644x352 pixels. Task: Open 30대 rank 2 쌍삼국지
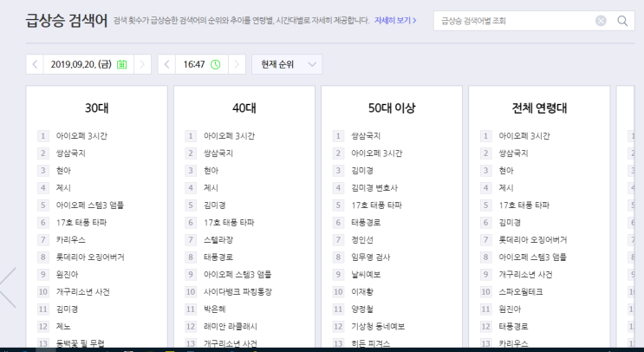71,153
